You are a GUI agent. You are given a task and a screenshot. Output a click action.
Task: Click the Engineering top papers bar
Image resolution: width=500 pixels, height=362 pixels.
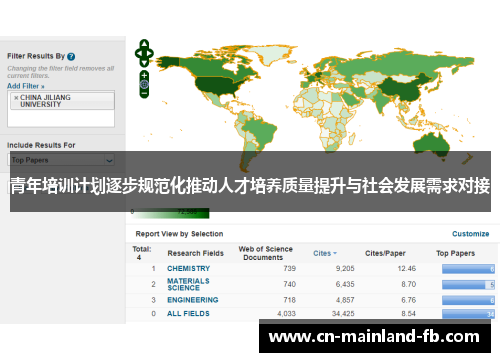click(468, 300)
